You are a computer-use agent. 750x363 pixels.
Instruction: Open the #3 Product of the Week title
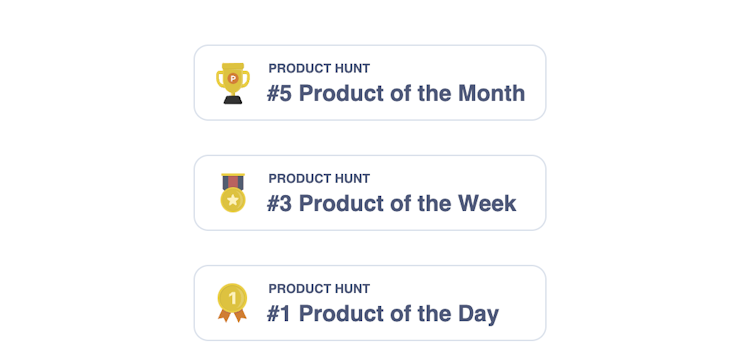point(392,203)
